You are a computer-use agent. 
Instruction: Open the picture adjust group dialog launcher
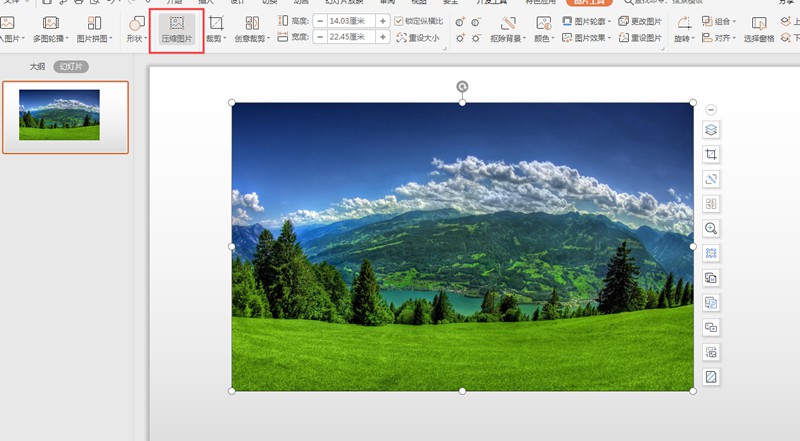click(663, 49)
